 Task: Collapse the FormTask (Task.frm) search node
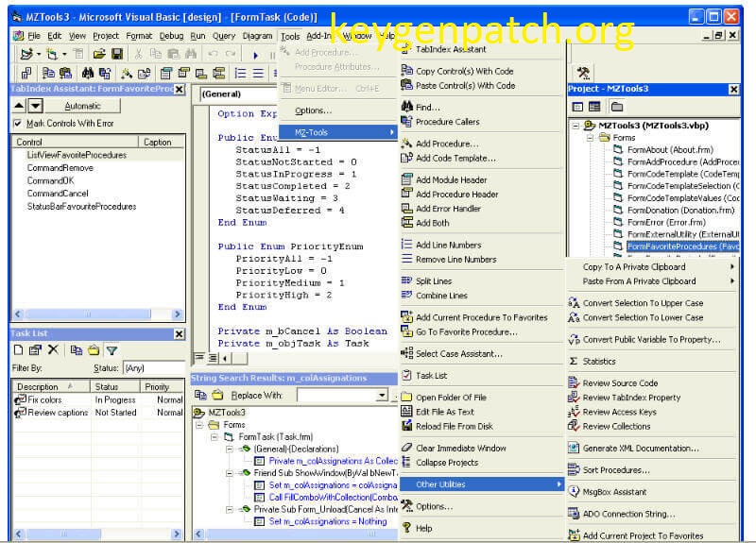(215, 437)
